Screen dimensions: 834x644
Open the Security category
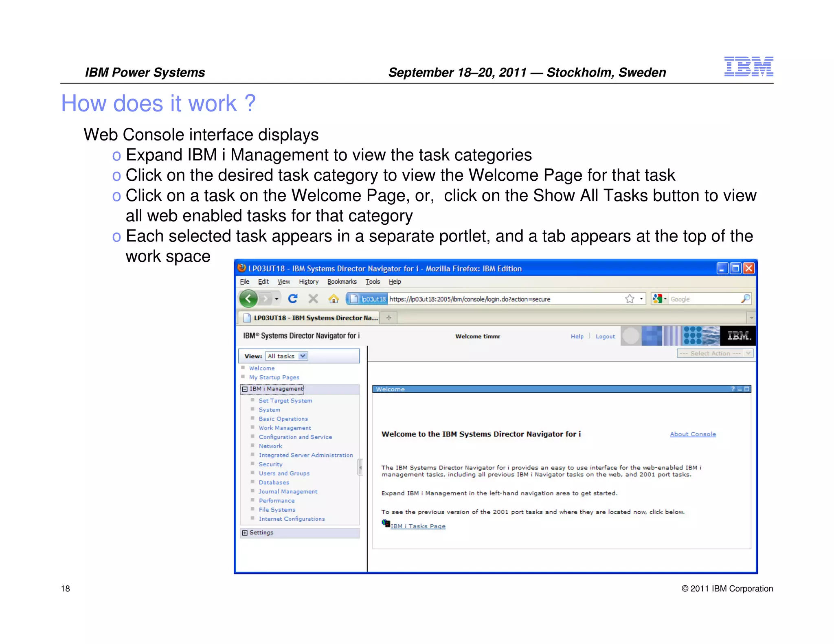(x=270, y=464)
